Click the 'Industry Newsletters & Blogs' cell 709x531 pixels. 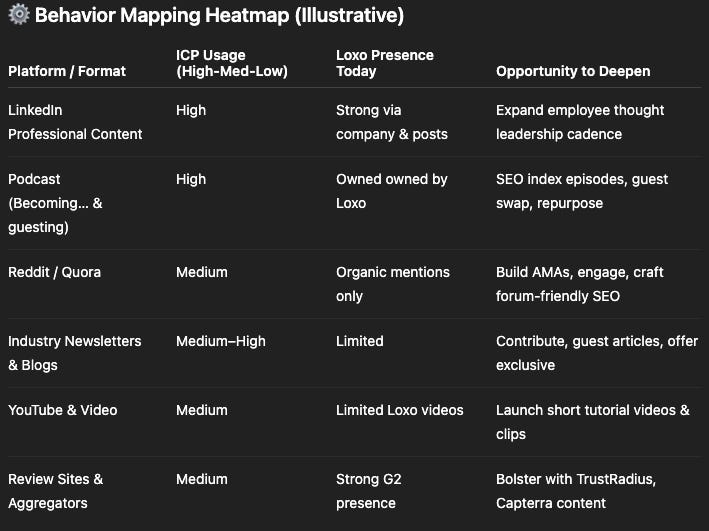[x=75, y=353]
